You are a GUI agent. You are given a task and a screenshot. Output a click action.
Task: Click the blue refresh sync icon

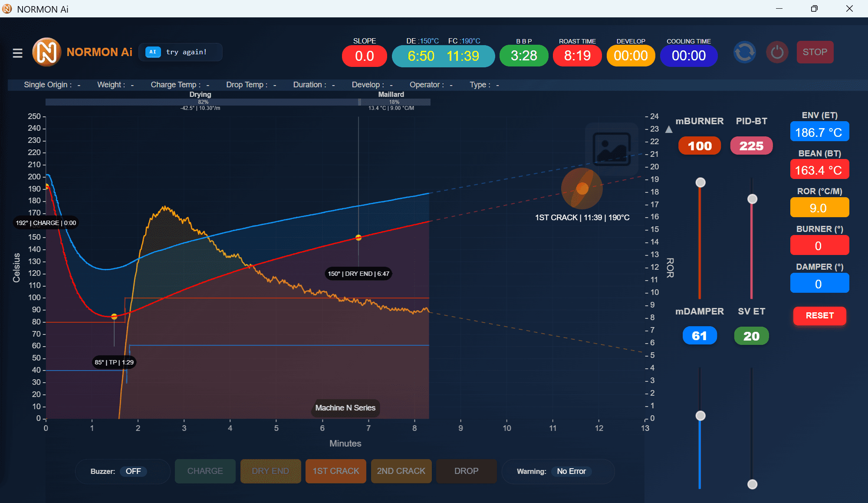[x=744, y=52]
